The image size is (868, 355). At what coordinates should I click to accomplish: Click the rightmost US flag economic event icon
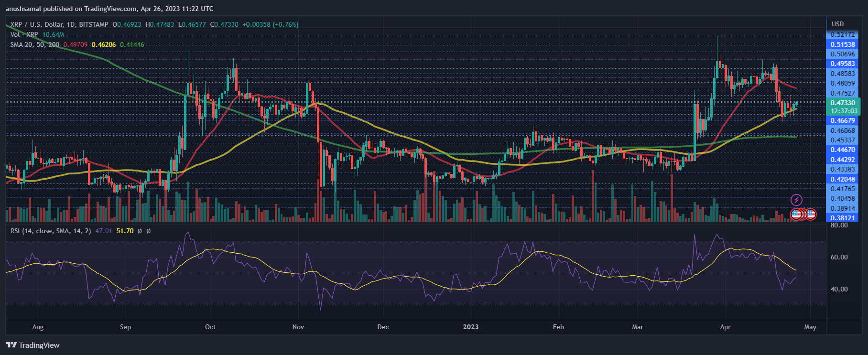point(811,215)
